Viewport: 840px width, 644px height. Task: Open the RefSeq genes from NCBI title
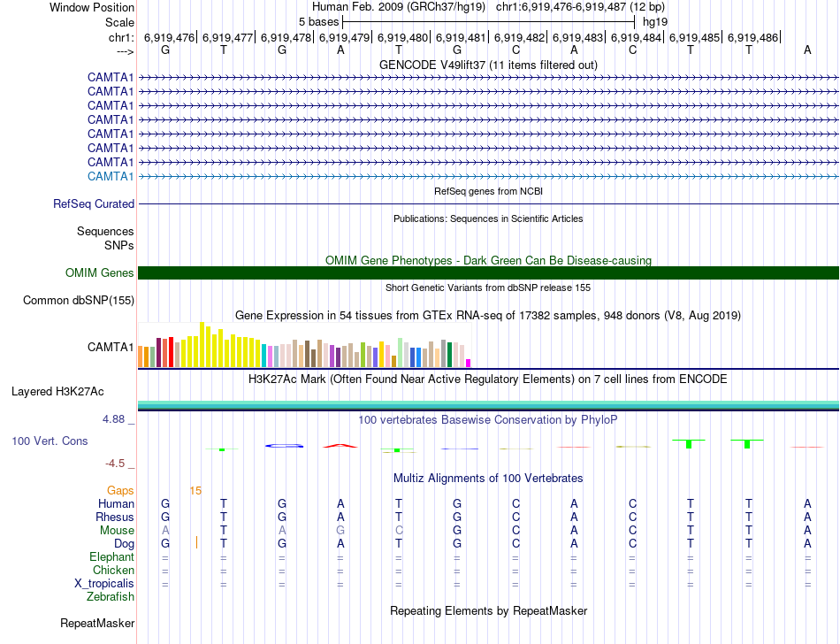point(488,191)
